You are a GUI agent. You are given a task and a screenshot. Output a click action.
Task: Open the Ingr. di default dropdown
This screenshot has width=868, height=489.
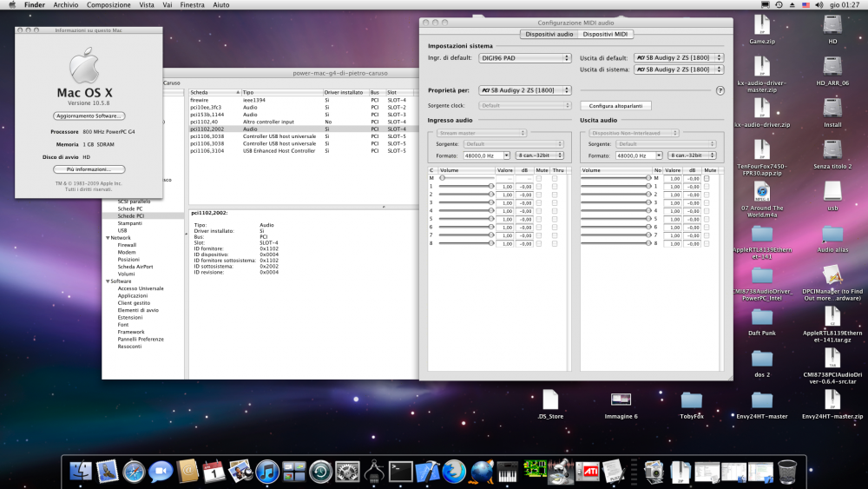click(x=524, y=57)
